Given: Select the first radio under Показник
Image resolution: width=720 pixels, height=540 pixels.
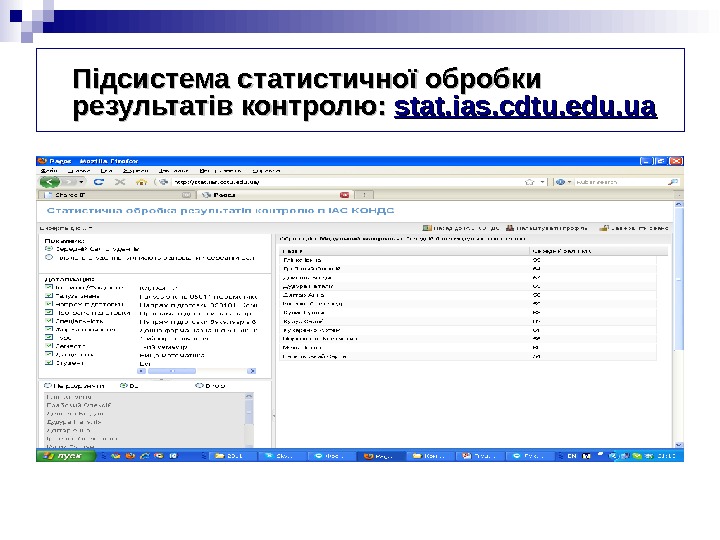Looking at the screenshot, I should (x=49, y=249).
